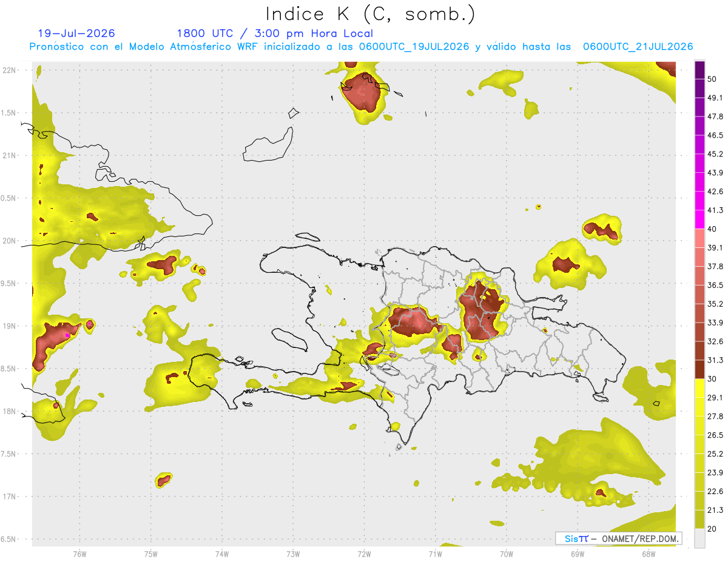This screenshot has width=728, height=562.
Task: Click the '68W' longitude label
Action: coord(649,554)
